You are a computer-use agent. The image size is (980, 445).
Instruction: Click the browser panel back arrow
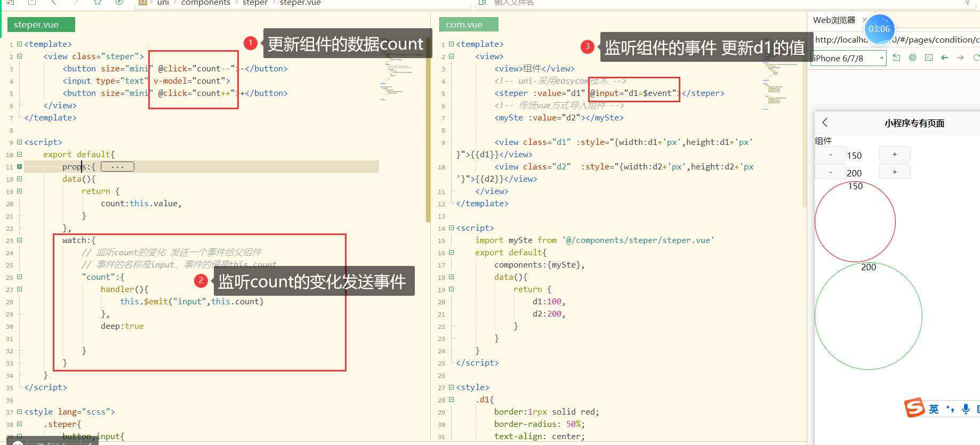tap(945, 58)
